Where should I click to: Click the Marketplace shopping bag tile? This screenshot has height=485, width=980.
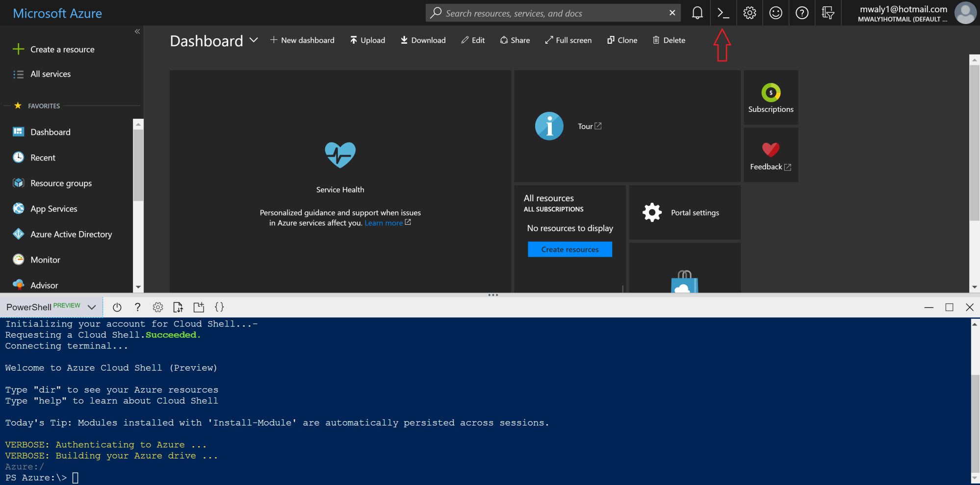coord(685,268)
